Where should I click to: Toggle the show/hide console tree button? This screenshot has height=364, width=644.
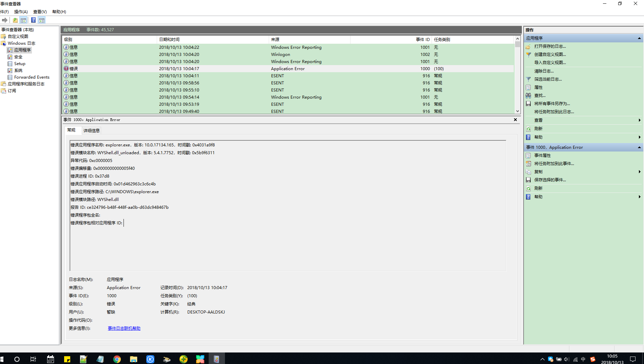pyautogui.click(x=23, y=20)
